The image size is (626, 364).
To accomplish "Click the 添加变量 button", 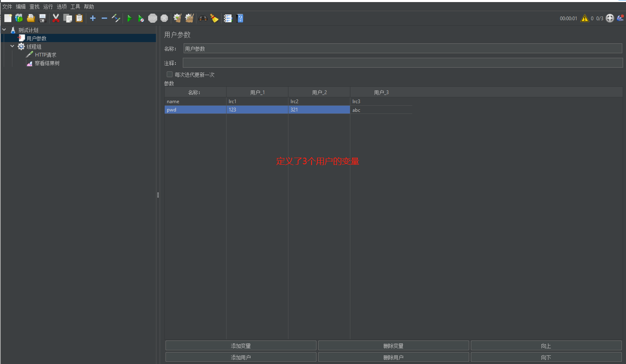I will pos(241,346).
